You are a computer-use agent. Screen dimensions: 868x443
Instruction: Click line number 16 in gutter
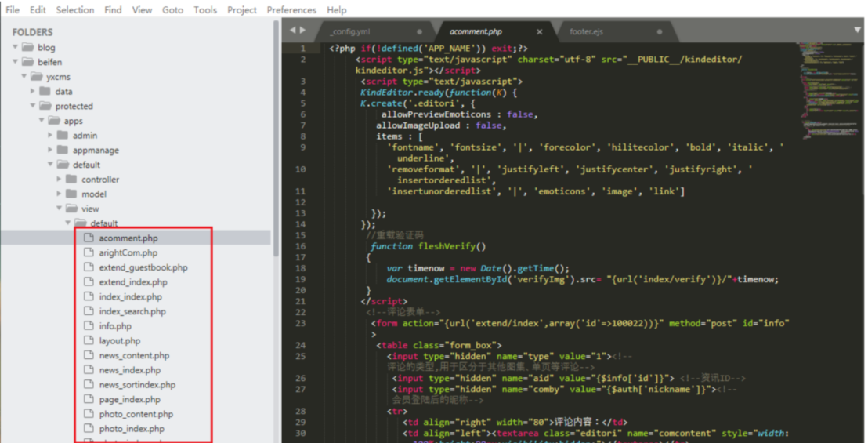click(300, 246)
